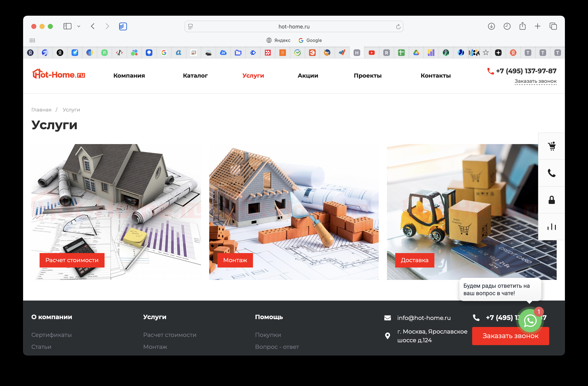Click the Главная breadcrumb link

coord(41,110)
